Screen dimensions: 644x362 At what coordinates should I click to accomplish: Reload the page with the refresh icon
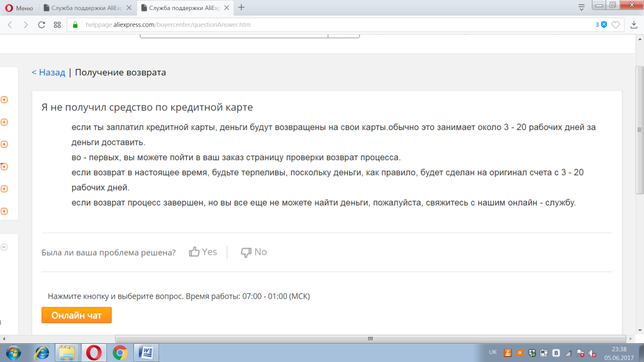[x=42, y=25]
